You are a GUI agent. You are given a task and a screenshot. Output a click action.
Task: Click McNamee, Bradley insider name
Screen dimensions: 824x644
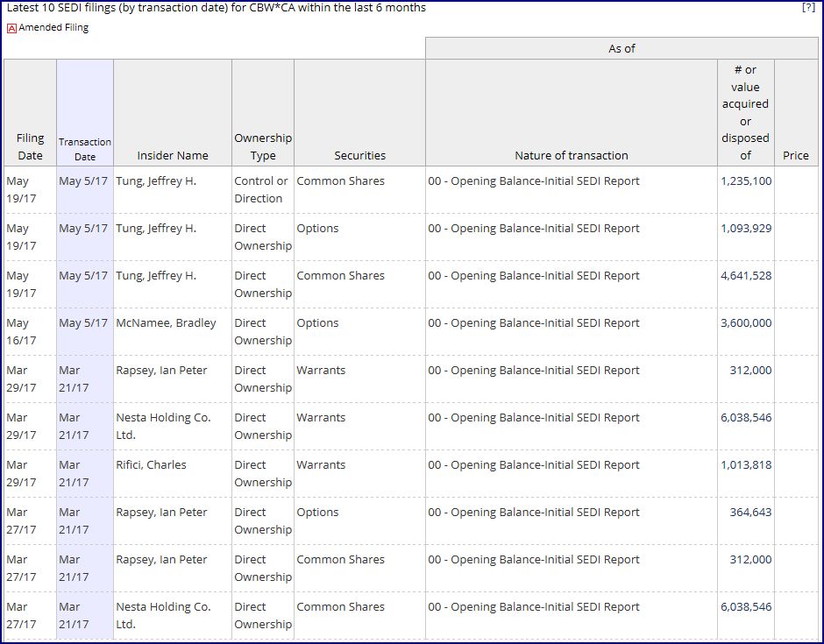(166, 323)
